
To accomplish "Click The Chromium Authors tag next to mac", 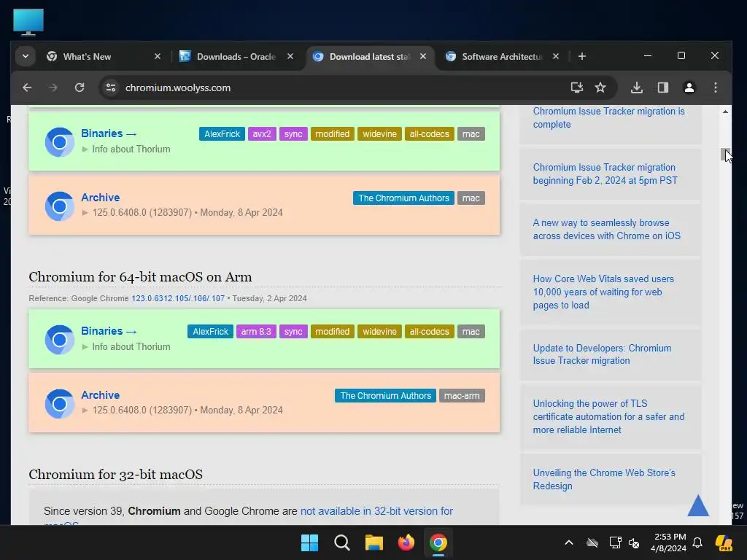I will point(403,198).
